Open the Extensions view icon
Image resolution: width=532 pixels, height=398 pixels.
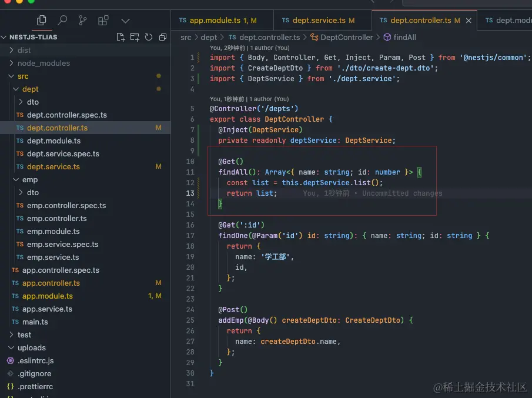pyautogui.click(x=103, y=21)
